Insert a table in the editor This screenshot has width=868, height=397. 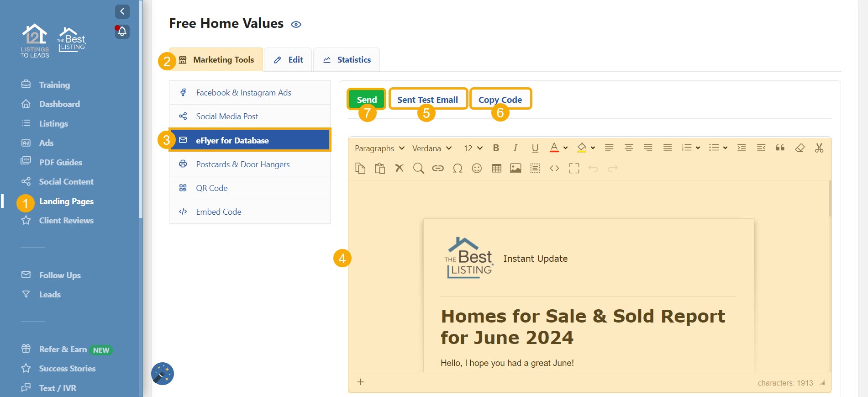[x=496, y=169]
